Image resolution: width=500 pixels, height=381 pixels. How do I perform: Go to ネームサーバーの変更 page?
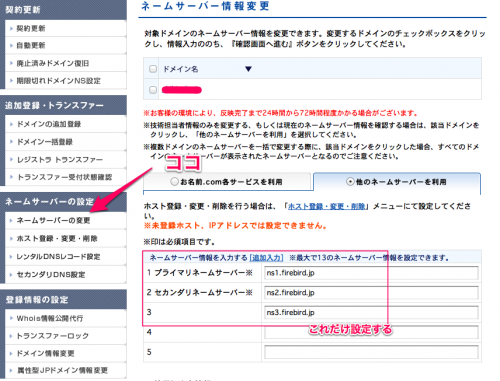click(65, 221)
